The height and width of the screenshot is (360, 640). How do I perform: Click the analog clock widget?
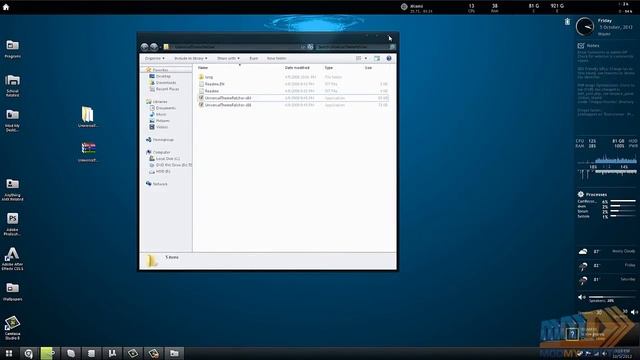click(x=585, y=27)
